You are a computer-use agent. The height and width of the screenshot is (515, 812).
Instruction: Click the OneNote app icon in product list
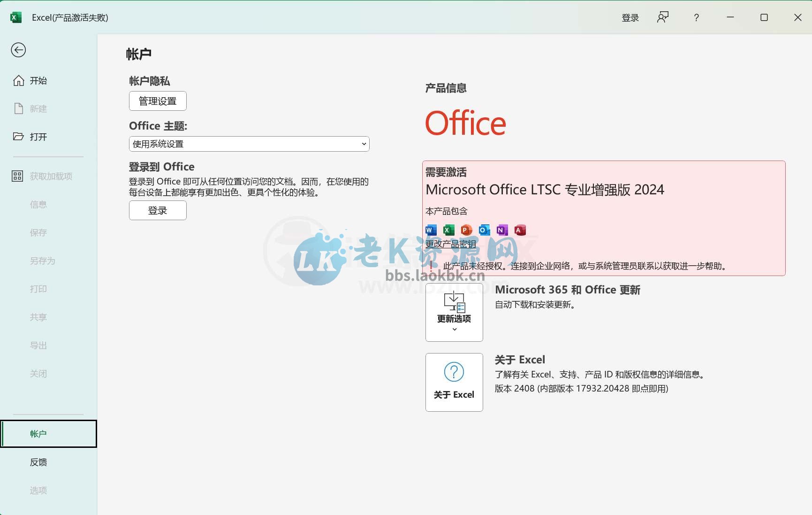click(x=502, y=230)
